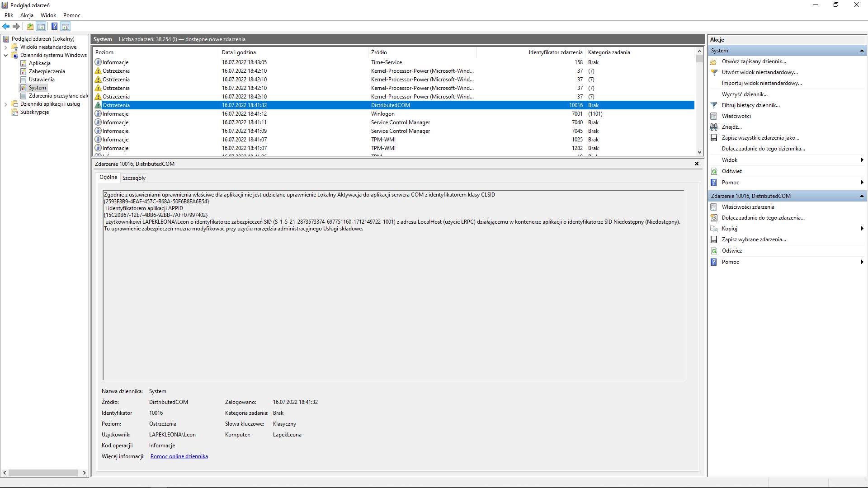The image size is (868, 488).
Task: Sort by the Źródło column header
Action: click(423, 52)
